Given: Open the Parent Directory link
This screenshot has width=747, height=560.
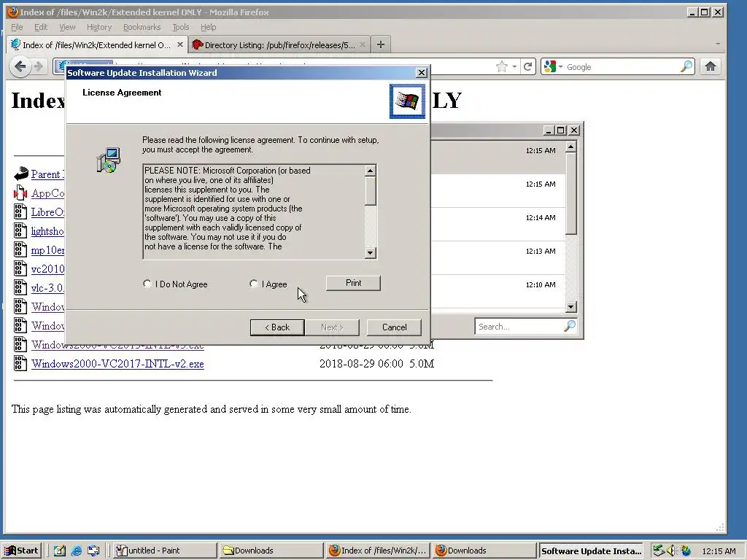Looking at the screenshot, I should point(47,174).
